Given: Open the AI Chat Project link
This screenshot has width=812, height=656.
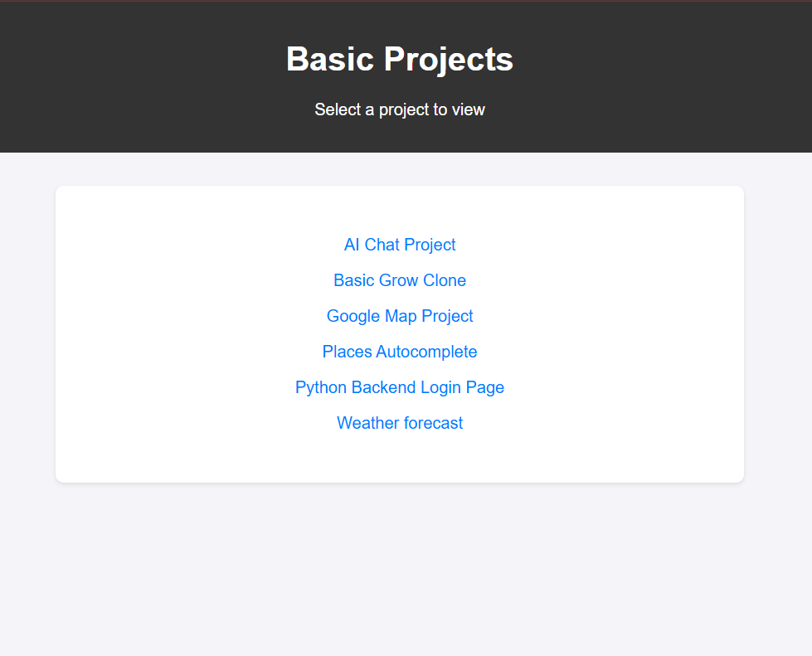Looking at the screenshot, I should tap(400, 245).
